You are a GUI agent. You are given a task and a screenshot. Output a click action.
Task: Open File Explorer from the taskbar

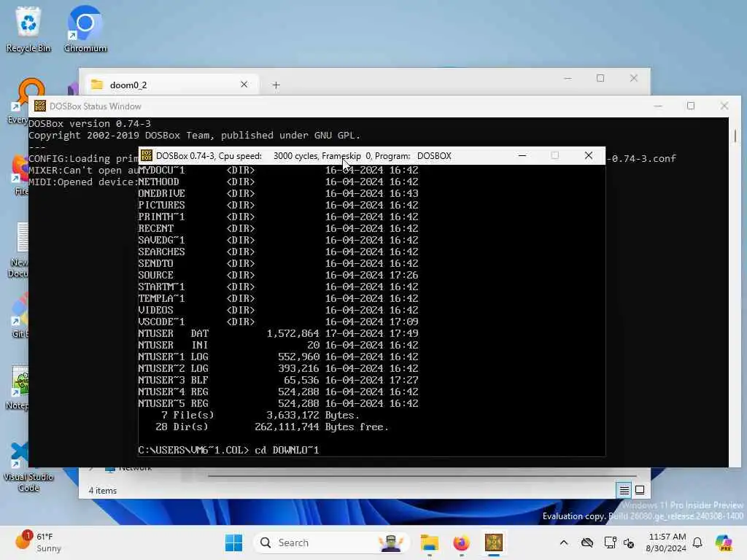tap(429, 542)
